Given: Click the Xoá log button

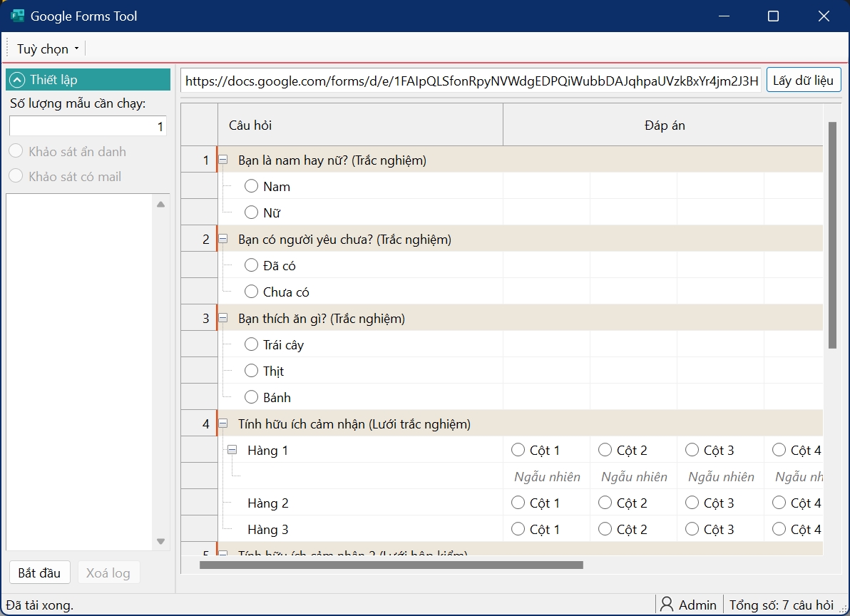Looking at the screenshot, I should (108, 573).
